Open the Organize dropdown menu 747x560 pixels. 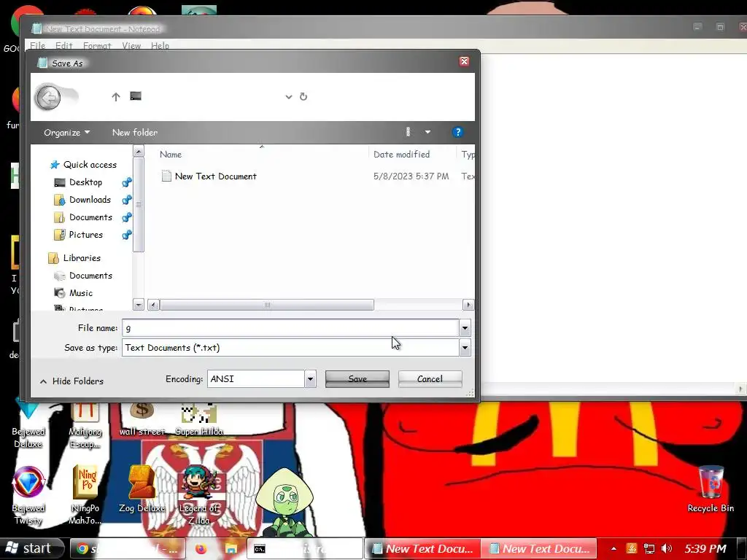(66, 133)
